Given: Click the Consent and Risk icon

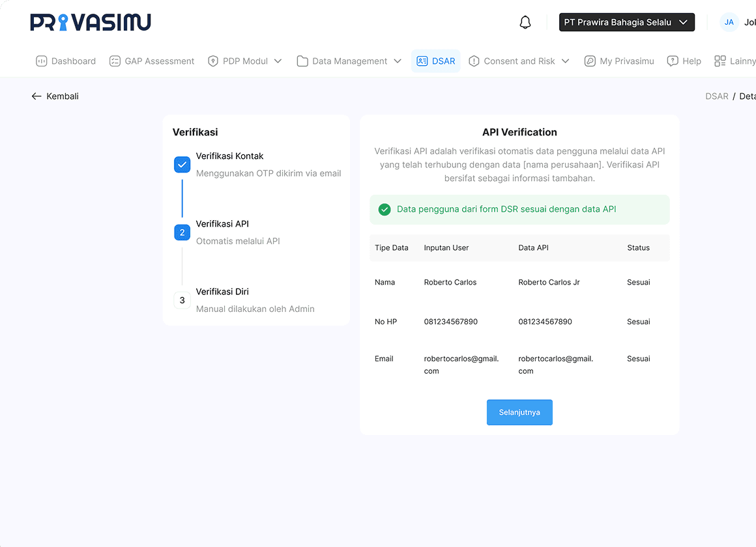Looking at the screenshot, I should (x=474, y=61).
